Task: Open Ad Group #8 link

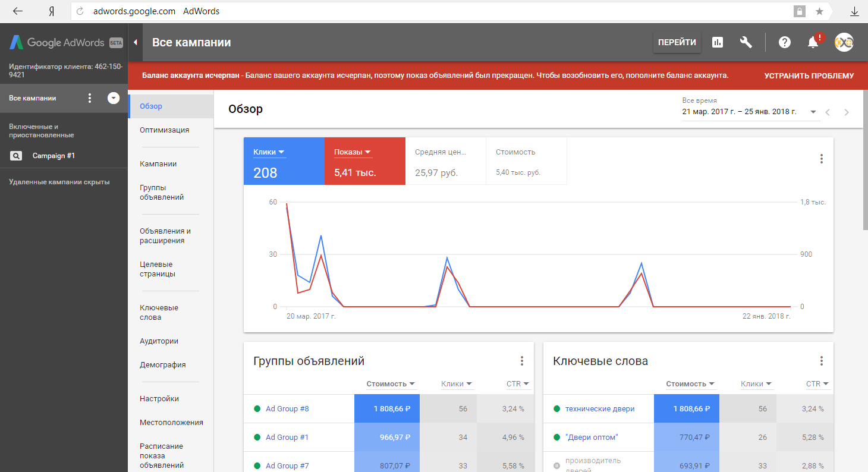Action: (287, 409)
